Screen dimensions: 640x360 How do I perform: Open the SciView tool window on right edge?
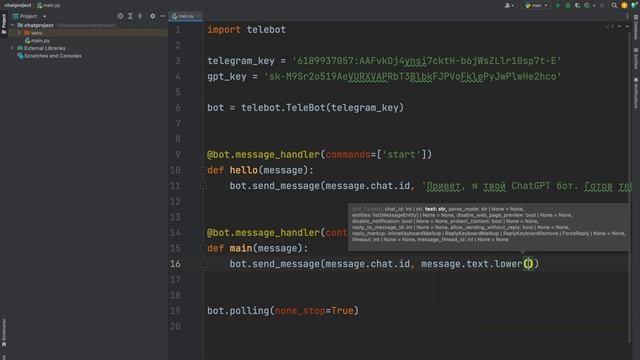pyautogui.click(x=636, y=59)
